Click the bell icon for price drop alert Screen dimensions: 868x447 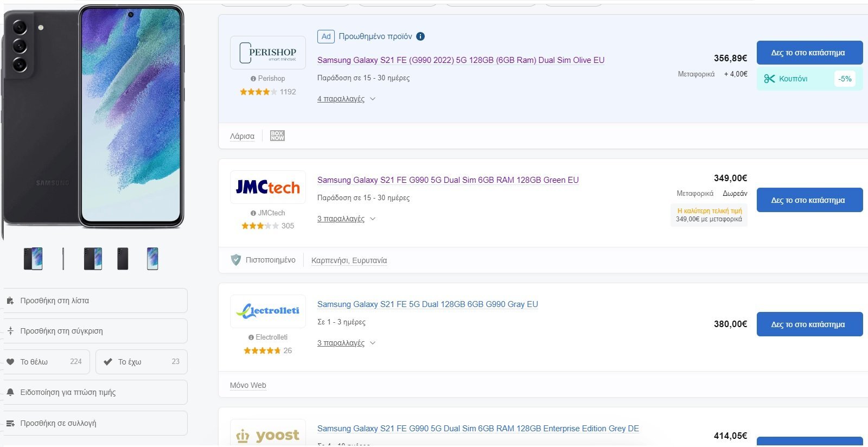10,392
